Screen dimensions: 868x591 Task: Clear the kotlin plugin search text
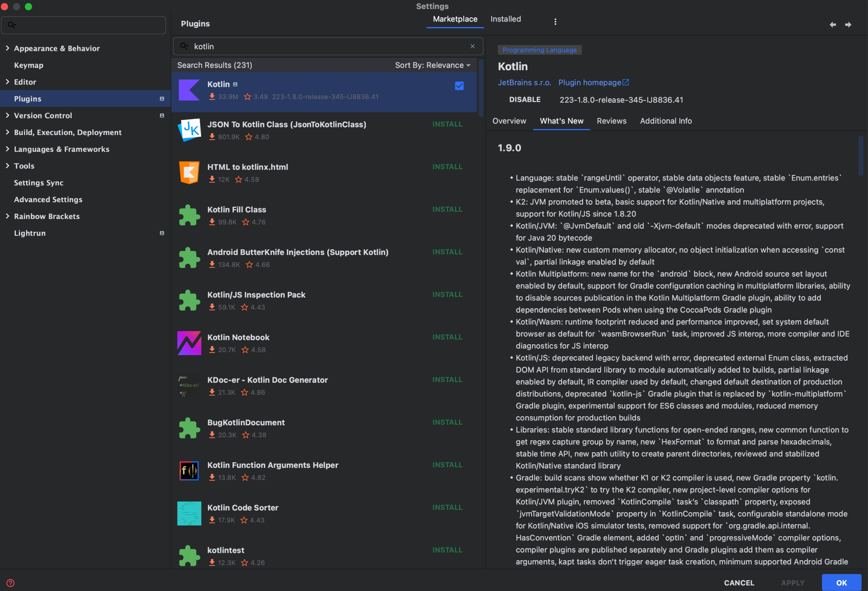[472, 46]
